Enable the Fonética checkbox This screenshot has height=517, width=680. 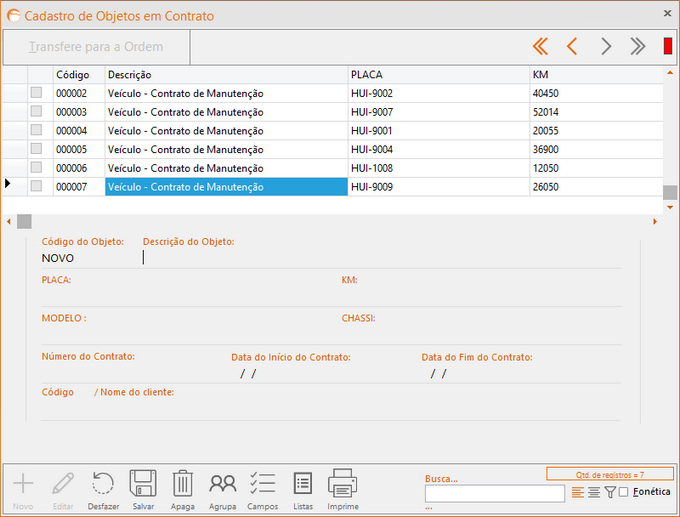click(x=623, y=492)
